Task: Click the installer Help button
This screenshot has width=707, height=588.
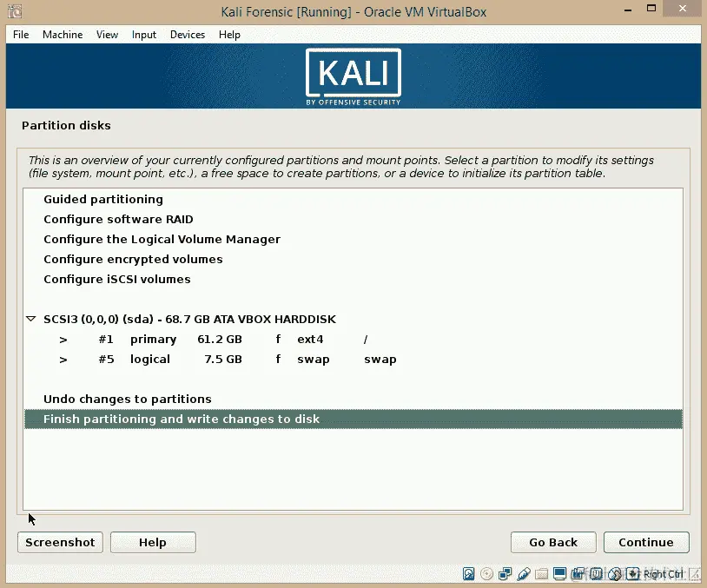Action: click(153, 542)
